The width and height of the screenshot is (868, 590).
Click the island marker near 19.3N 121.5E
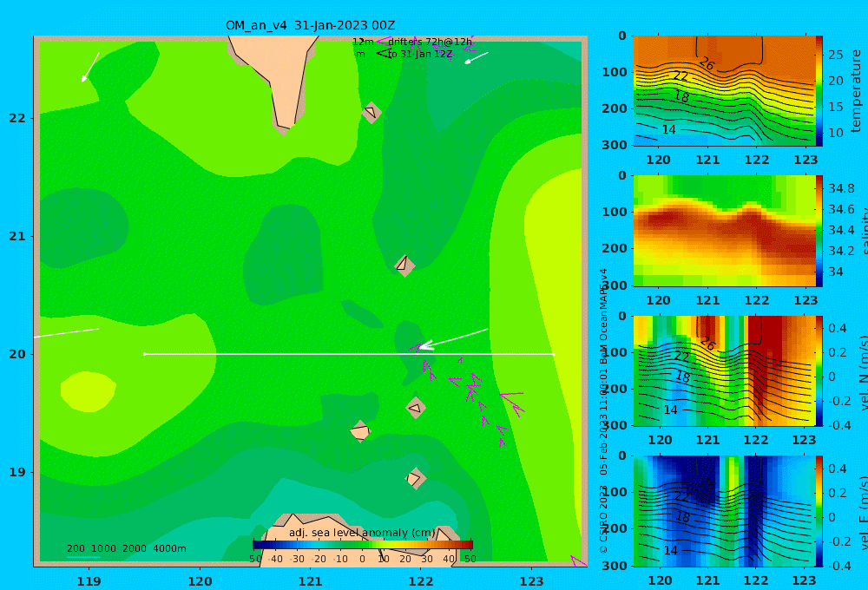[x=360, y=431]
